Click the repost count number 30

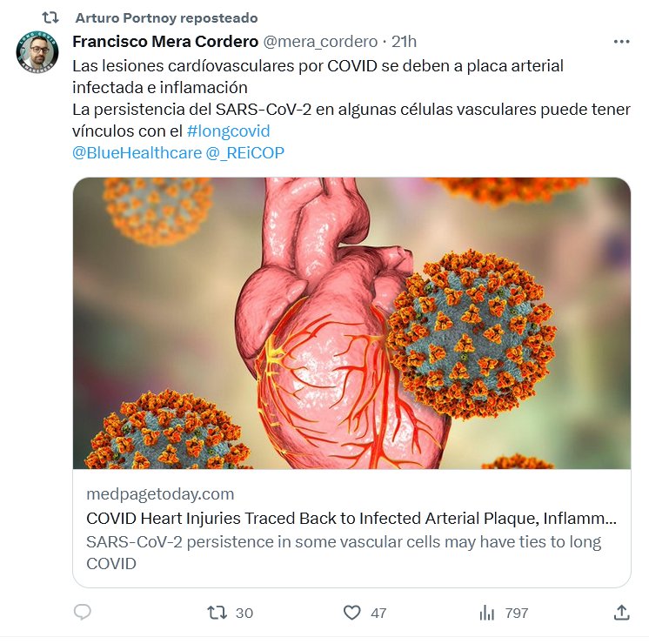(x=244, y=613)
